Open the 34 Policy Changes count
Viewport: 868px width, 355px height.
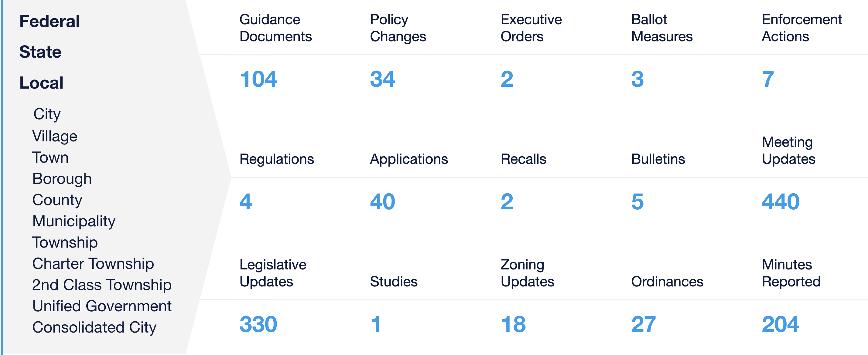tap(382, 79)
